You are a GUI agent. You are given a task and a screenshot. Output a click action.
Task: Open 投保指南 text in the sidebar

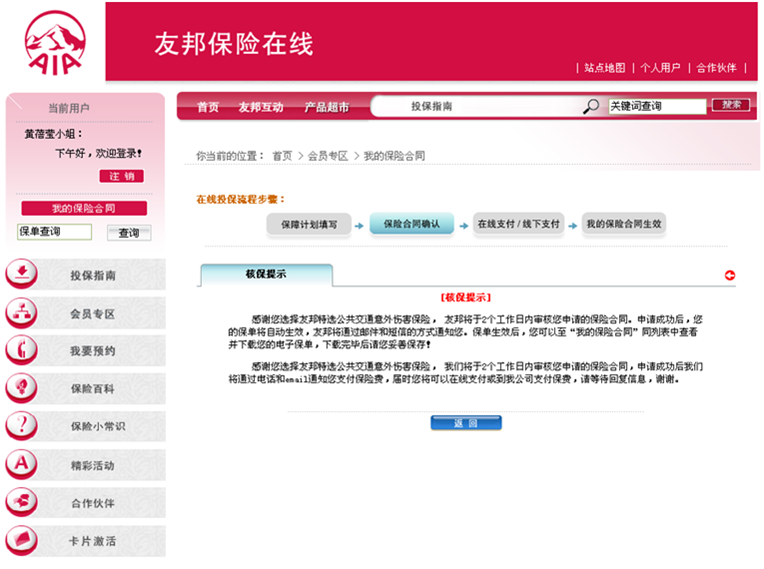pyautogui.click(x=93, y=276)
